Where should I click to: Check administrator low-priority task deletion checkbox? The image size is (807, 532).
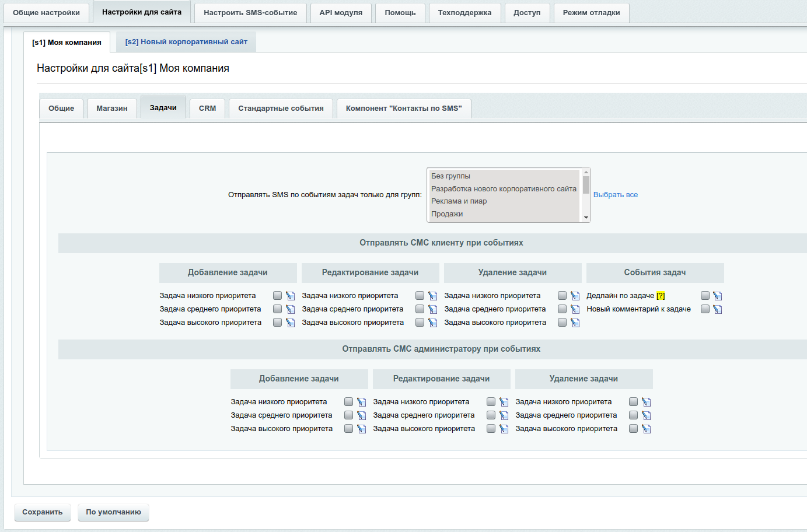tap(633, 402)
